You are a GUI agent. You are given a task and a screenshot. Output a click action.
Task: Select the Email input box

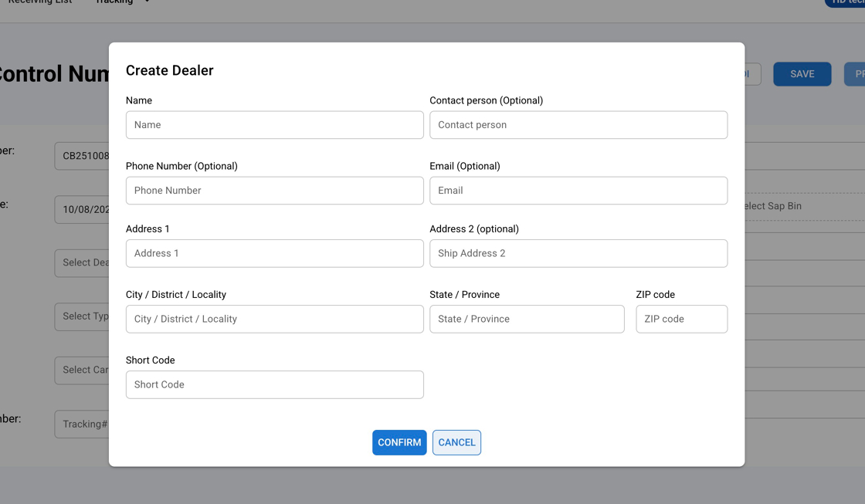pyautogui.click(x=578, y=191)
